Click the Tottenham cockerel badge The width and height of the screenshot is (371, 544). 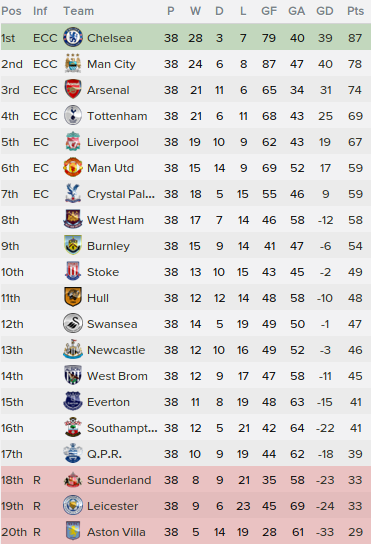pos(73,116)
